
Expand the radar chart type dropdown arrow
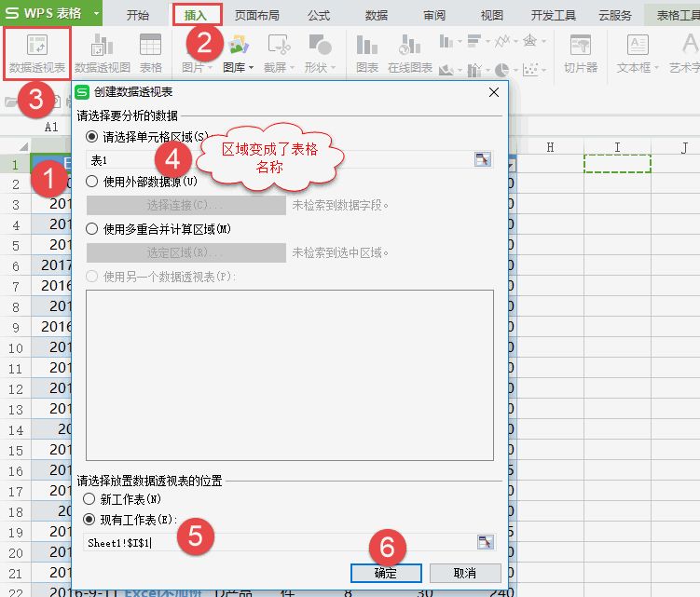point(543,42)
